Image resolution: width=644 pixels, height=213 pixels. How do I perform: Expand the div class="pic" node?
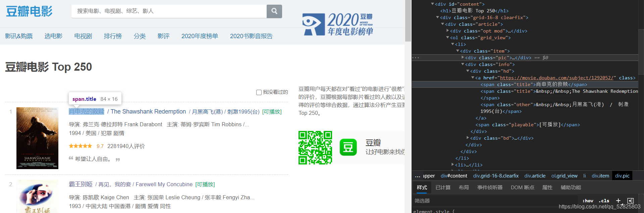coord(463,58)
